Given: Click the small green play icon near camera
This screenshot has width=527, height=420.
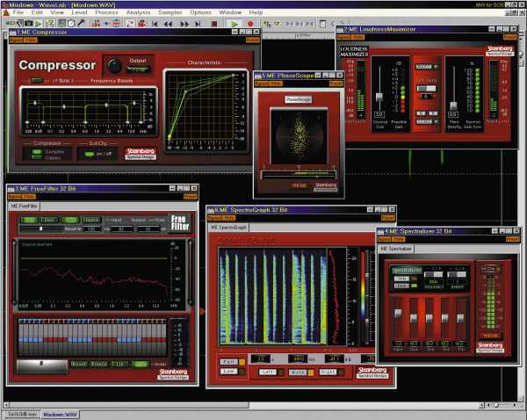Looking at the screenshot, I should coord(39,24).
